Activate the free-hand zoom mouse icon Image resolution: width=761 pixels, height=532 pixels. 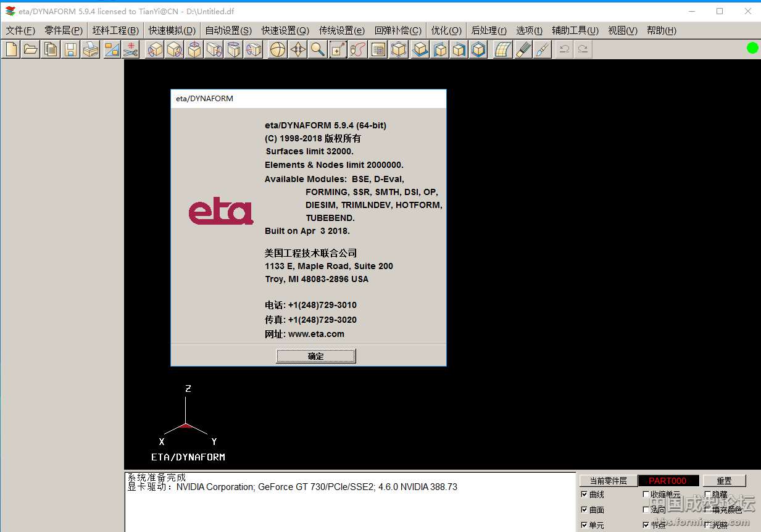[358, 49]
